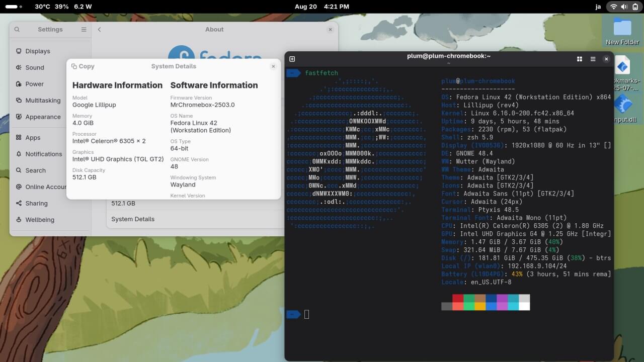This screenshot has width=644, height=362.
Task: Open Sound settings in the sidebar
Action: click(35, 67)
